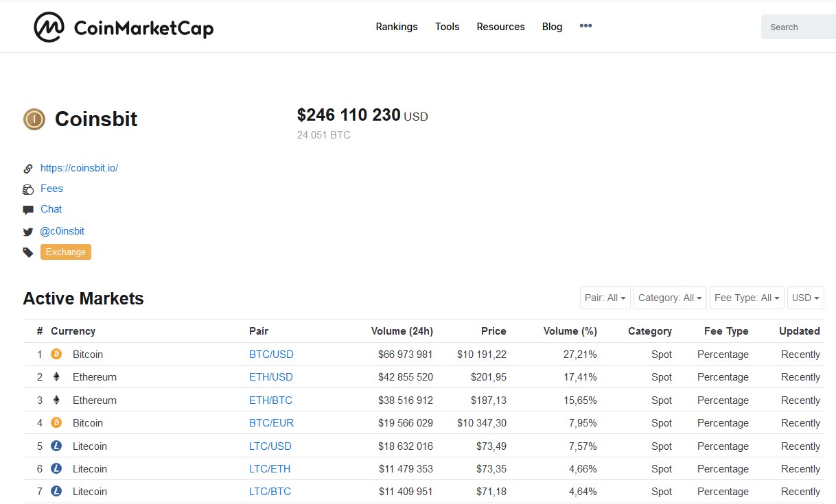Image resolution: width=836 pixels, height=504 pixels.
Task: Open the Fee Type: All filter dropdown
Action: [747, 298]
